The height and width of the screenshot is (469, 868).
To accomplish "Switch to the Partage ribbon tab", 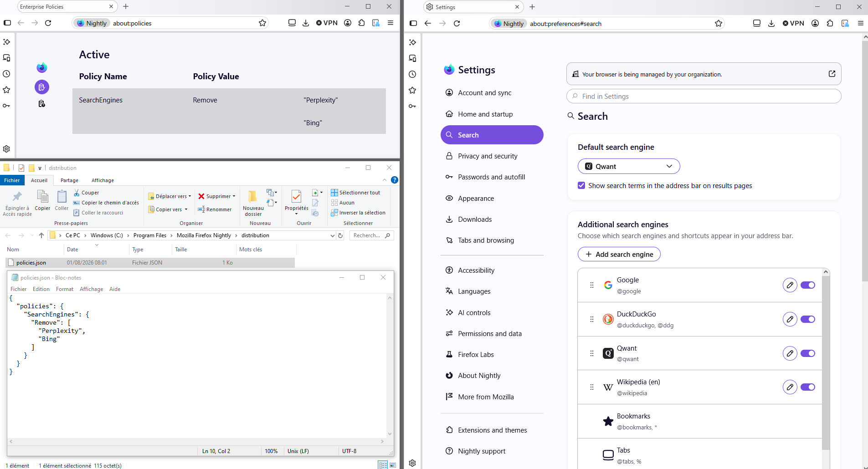I will point(69,180).
